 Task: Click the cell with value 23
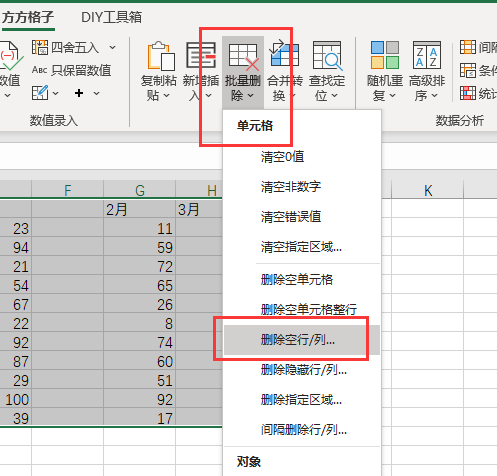pos(16,228)
